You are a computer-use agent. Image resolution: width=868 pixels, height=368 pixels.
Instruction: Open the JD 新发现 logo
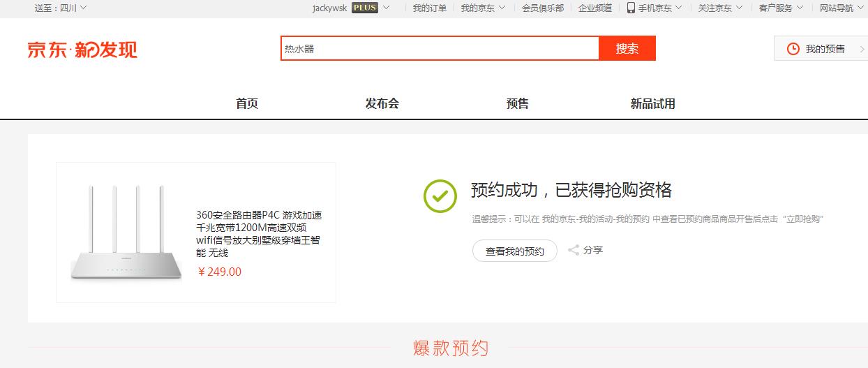[x=82, y=50]
